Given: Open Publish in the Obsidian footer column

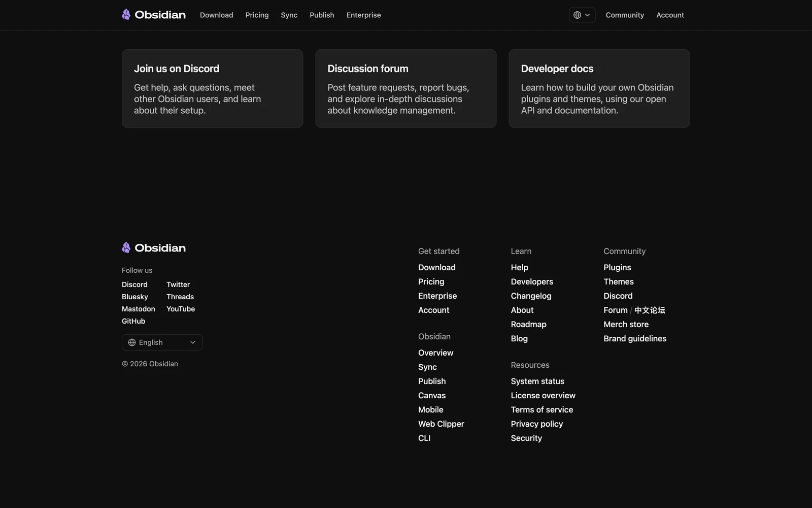Looking at the screenshot, I should pyautogui.click(x=432, y=381).
